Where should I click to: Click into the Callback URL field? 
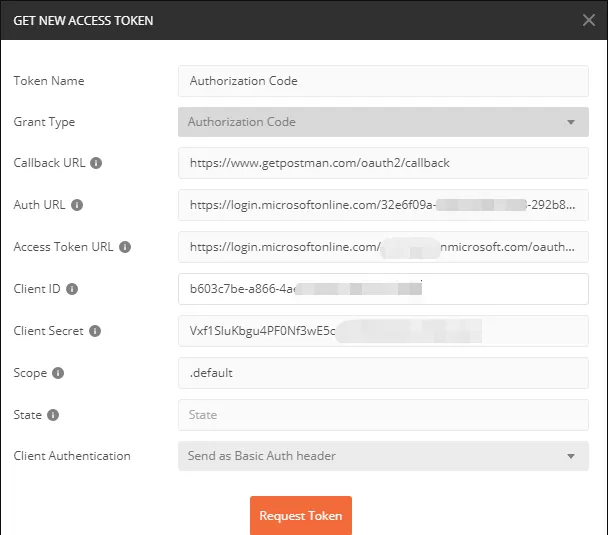pyautogui.click(x=383, y=163)
